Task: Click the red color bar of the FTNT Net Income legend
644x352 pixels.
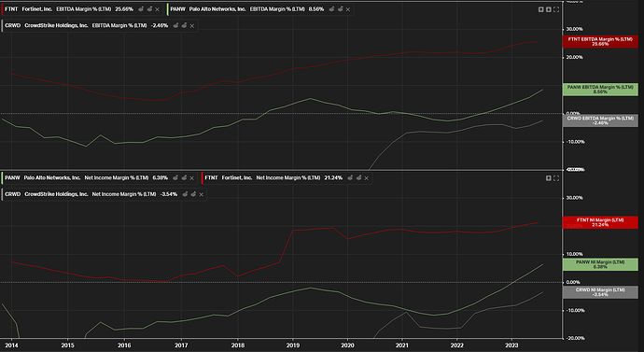Action: (203, 177)
